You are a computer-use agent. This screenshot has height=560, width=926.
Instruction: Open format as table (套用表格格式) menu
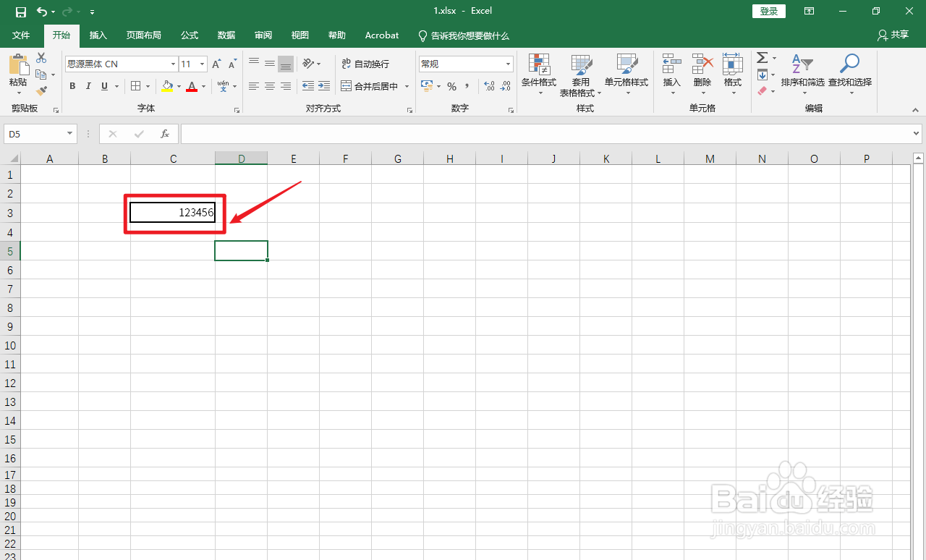click(581, 74)
